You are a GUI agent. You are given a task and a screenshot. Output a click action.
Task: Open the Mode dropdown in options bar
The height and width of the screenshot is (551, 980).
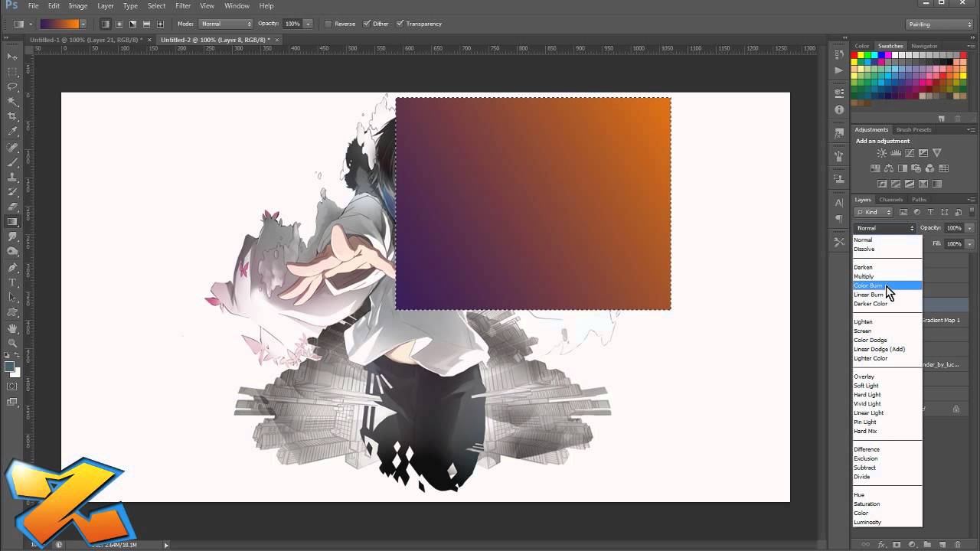pos(225,24)
